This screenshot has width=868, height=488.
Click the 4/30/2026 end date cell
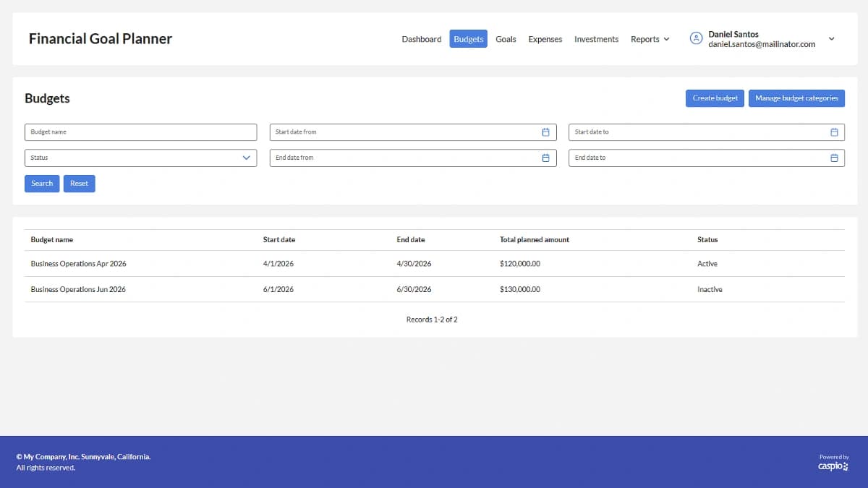(414, 264)
